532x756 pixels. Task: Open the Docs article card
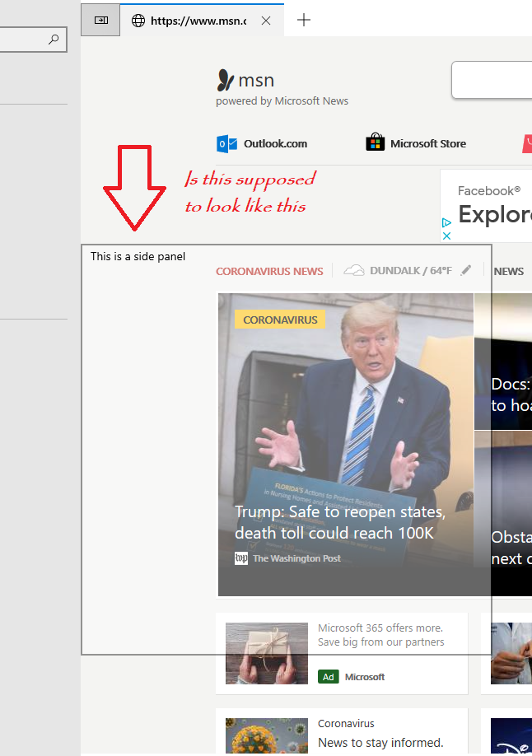(503, 362)
